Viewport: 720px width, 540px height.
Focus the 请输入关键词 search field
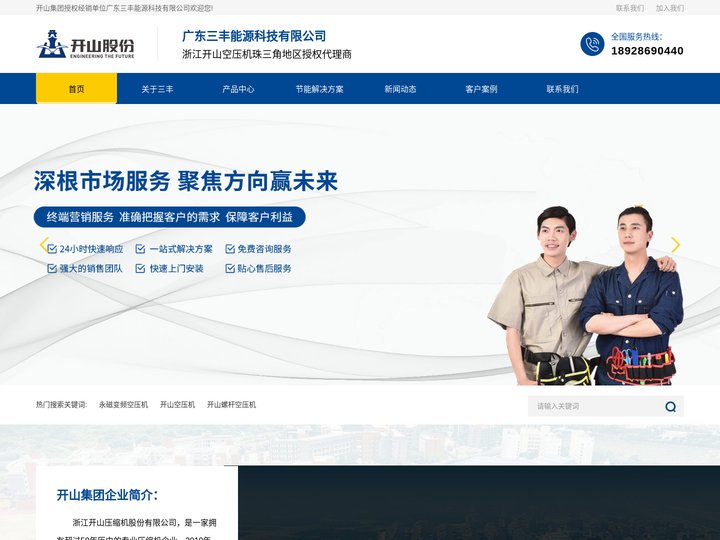point(595,406)
